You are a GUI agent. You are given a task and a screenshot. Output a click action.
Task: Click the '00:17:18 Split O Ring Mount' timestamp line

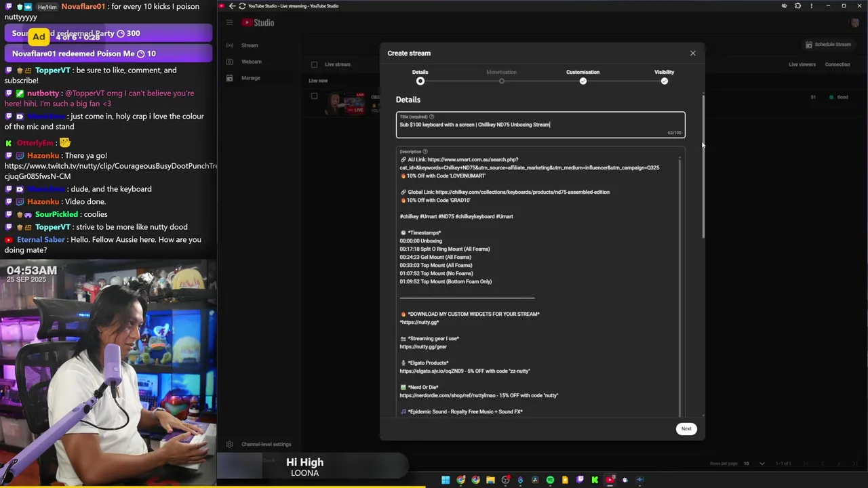coord(445,249)
